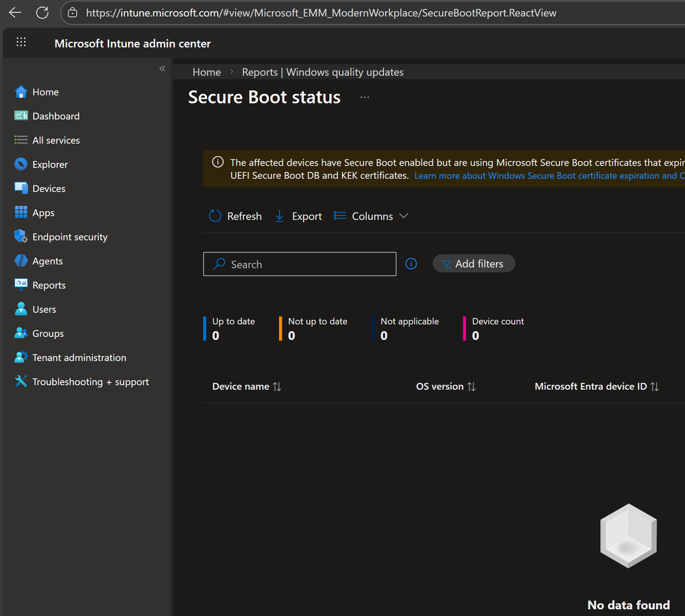Image resolution: width=685 pixels, height=616 pixels.
Task: Click the Explorer compass icon
Action: pyautogui.click(x=21, y=164)
